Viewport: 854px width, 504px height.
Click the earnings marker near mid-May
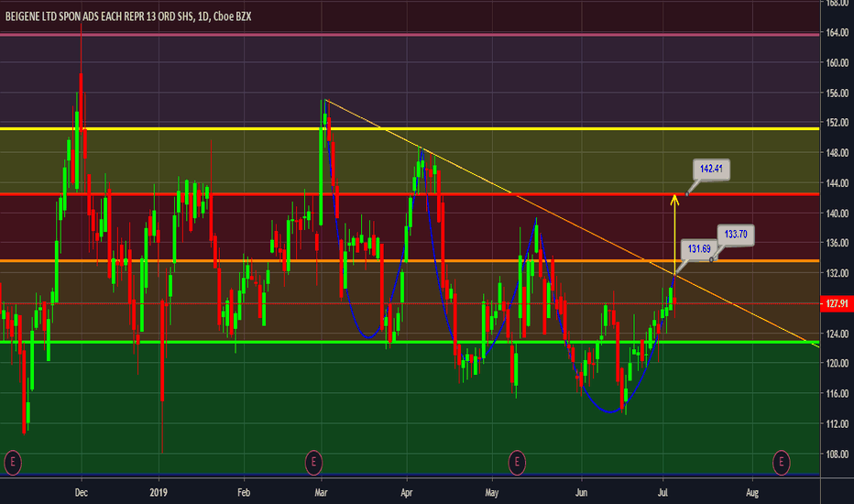click(516, 463)
